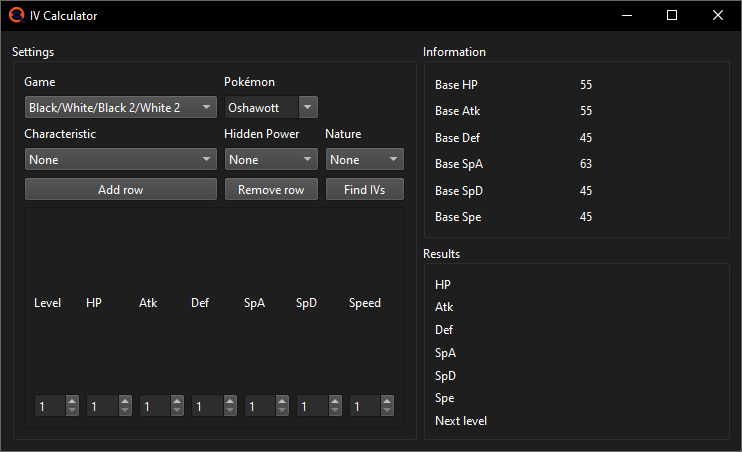Viewport: 742px width, 452px height.
Task: Increase the SpD stat spinner
Action: 335,400
